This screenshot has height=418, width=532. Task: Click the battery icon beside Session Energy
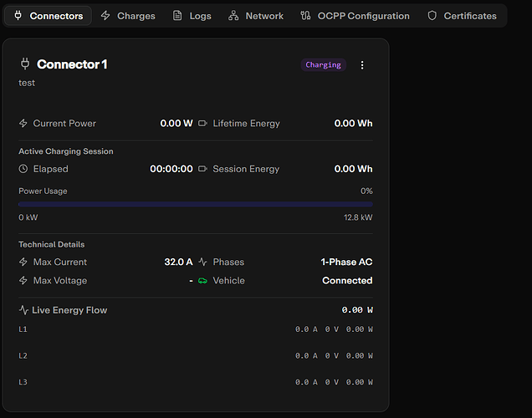click(x=202, y=169)
